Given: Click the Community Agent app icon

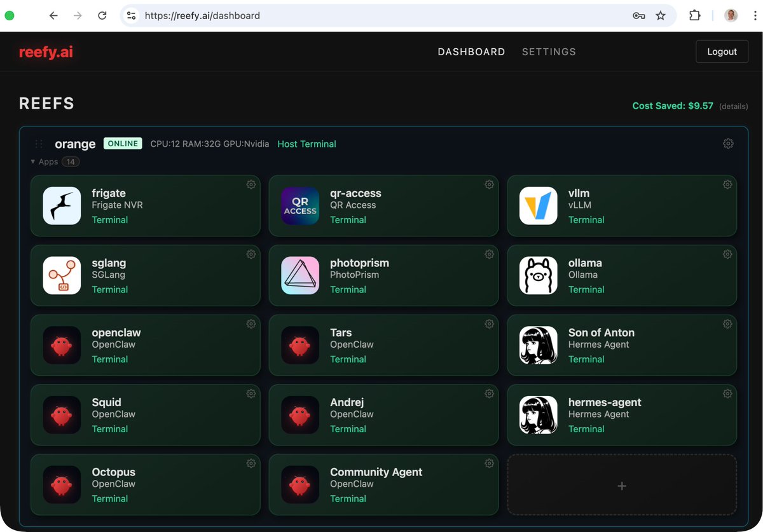Looking at the screenshot, I should 300,485.
